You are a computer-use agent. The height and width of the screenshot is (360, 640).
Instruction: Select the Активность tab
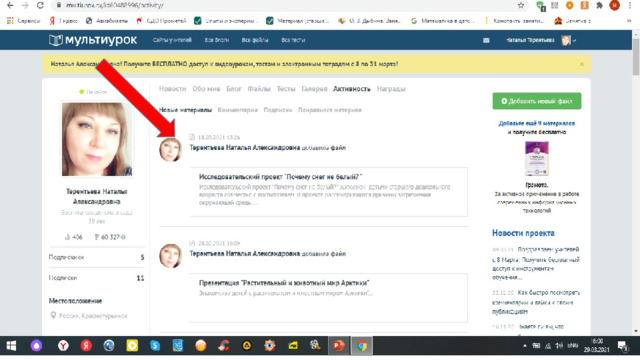click(351, 89)
